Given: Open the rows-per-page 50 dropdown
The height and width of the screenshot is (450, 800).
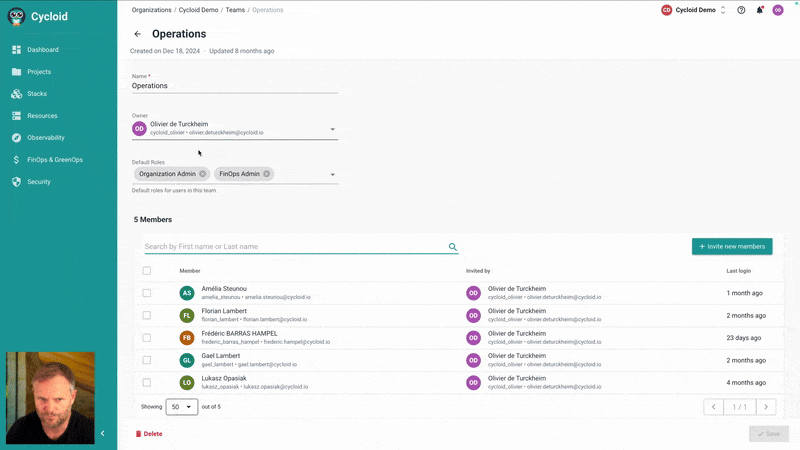Looking at the screenshot, I should (x=180, y=407).
